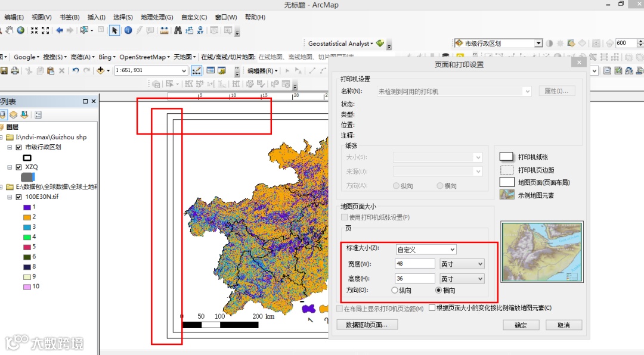Close the 页面和打印设置 dialog
This screenshot has width=644, height=355.
coord(579,63)
